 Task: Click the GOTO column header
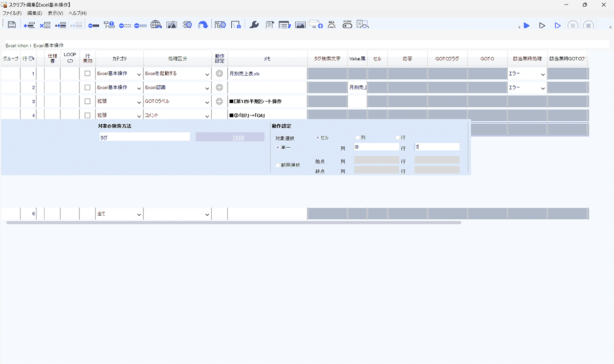[x=487, y=59]
